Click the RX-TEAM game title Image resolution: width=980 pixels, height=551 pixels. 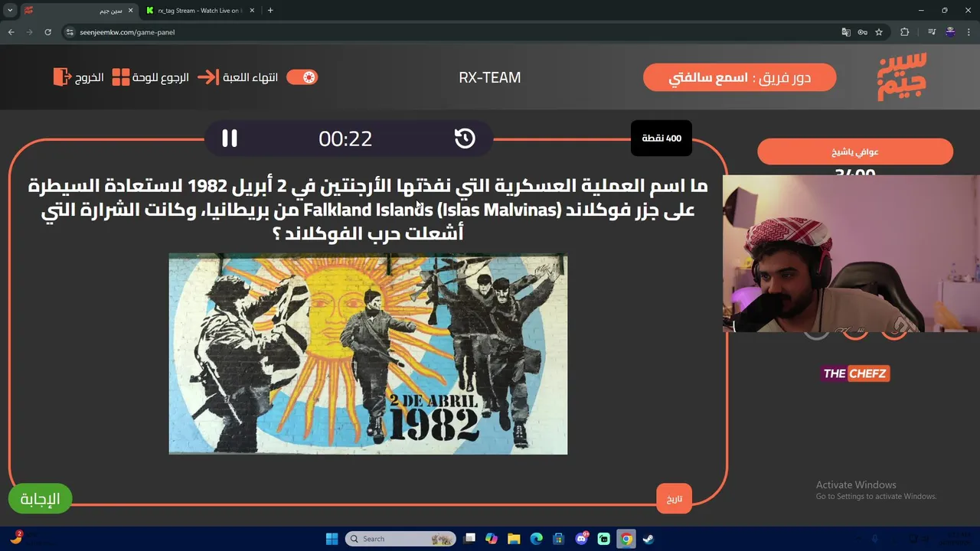(490, 77)
